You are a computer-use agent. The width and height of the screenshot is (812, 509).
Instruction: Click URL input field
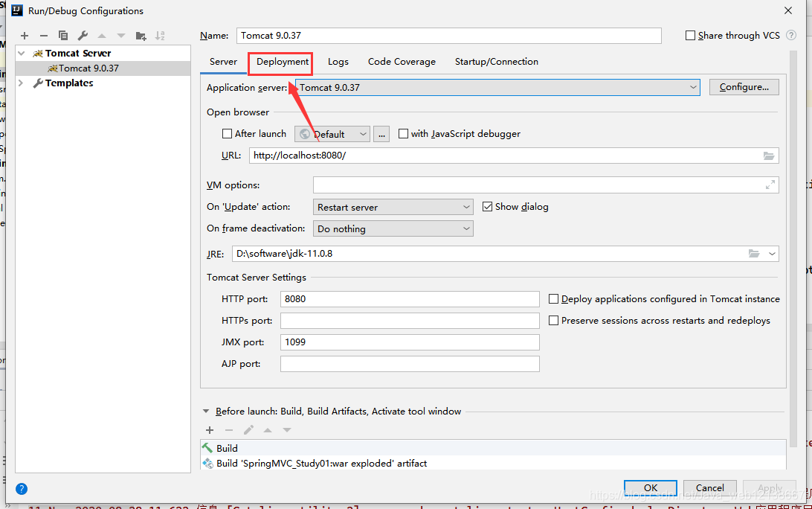click(514, 156)
